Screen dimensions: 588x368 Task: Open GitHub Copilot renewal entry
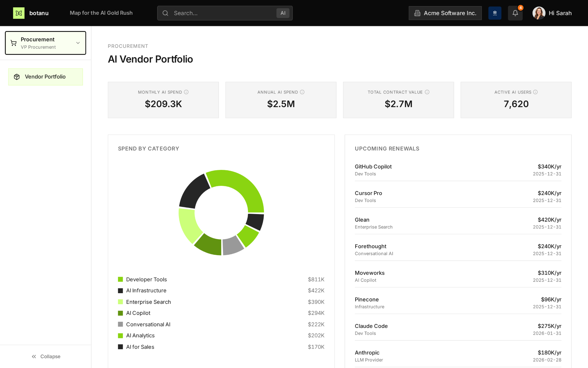pos(458,170)
